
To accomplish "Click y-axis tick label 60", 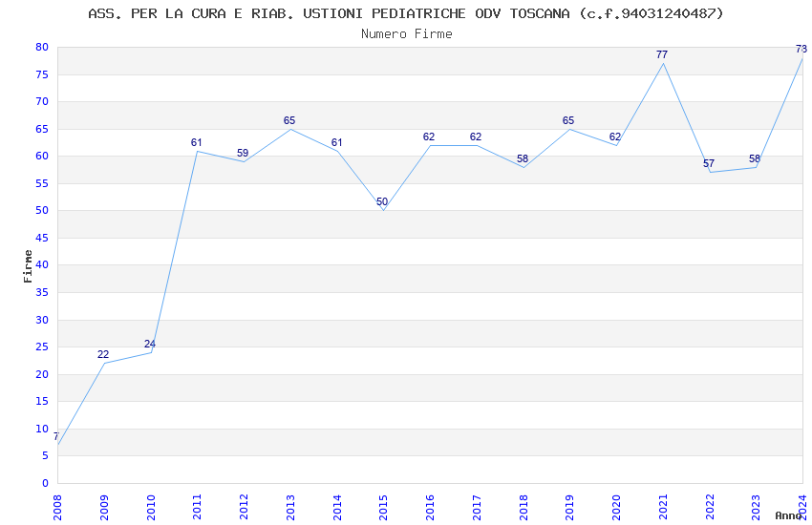I will coord(42,156).
